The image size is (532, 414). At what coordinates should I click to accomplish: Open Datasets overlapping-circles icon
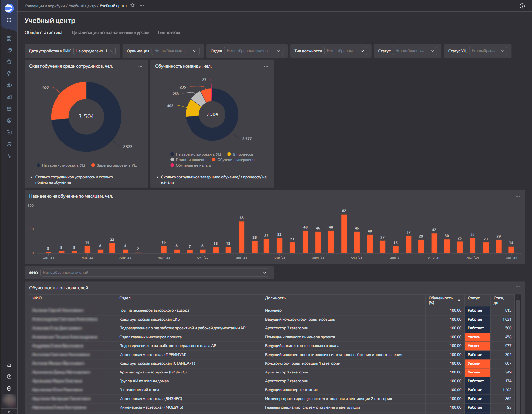click(9, 85)
